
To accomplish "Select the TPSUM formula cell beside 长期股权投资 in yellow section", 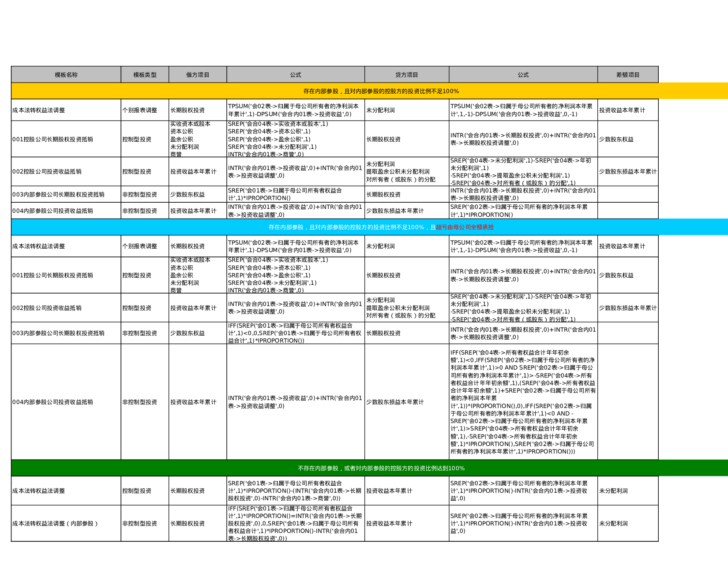I will click(x=295, y=110).
